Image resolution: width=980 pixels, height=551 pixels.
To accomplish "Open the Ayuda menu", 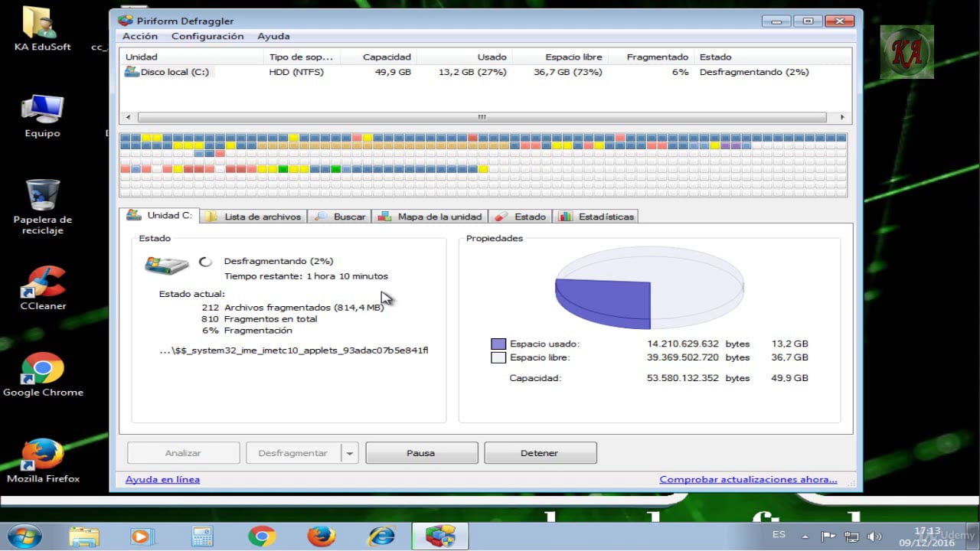I will 273,36.
